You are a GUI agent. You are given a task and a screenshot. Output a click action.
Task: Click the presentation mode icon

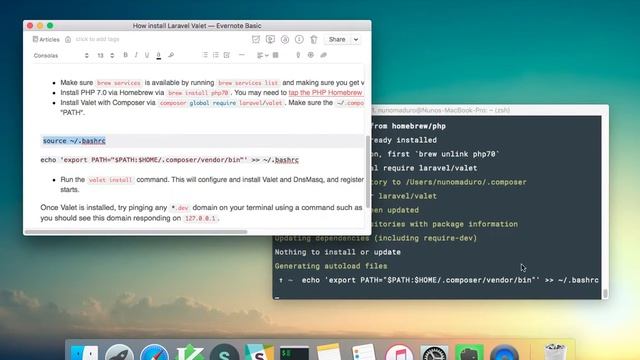[x=270, y=39]
